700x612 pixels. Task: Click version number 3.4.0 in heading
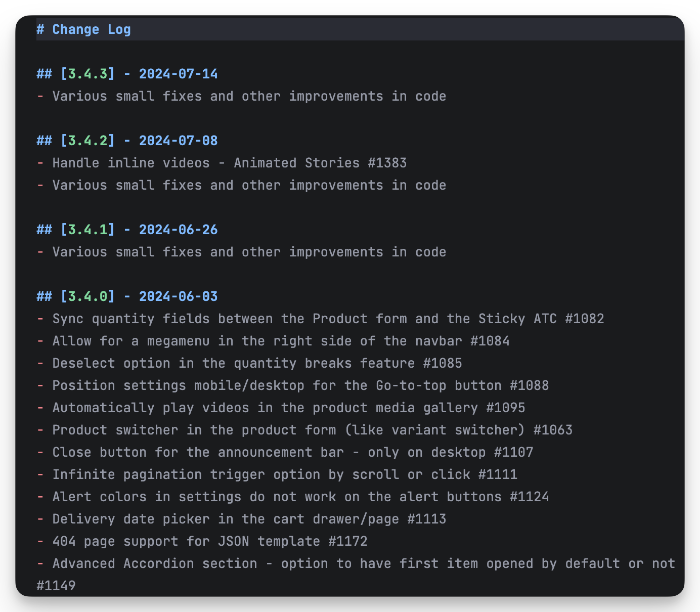tap(88, 296)
